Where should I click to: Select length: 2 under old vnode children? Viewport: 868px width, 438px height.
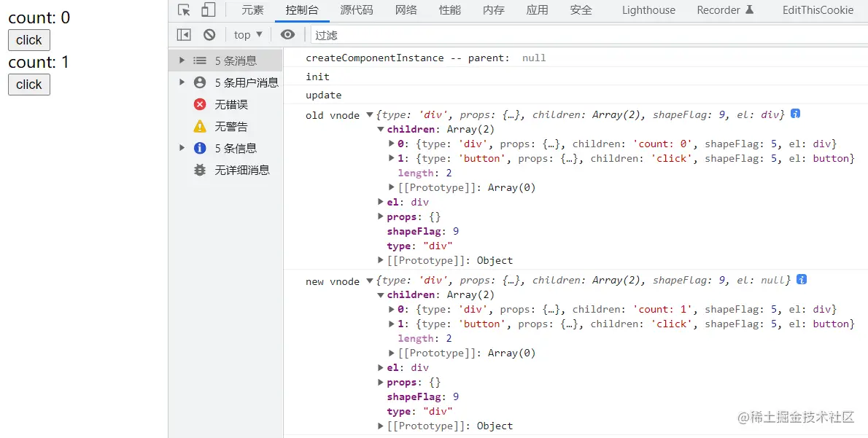click(425, 173)
